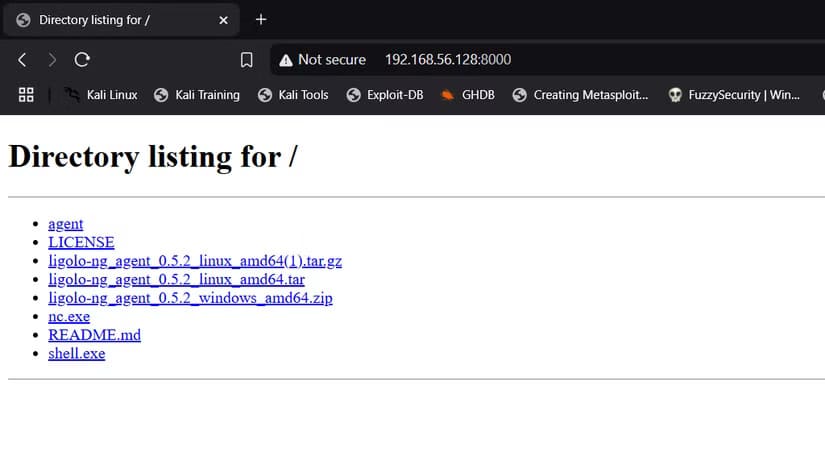The height and width of the screenshot is (472, 825).
Task: Open the GHDB bookmark
Action: pos(467,95)
